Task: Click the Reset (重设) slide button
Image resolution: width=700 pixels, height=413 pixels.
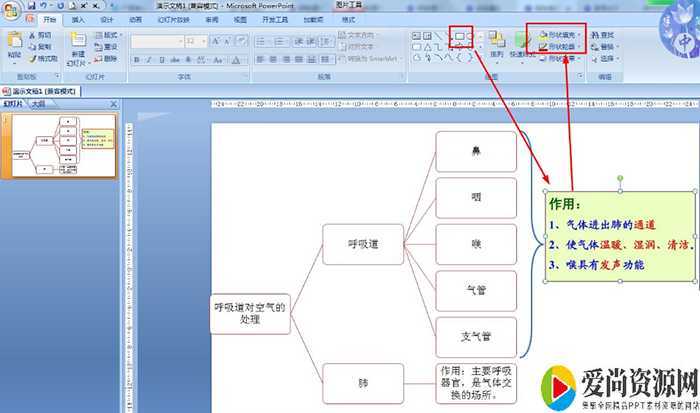Action: coord(107,46)
